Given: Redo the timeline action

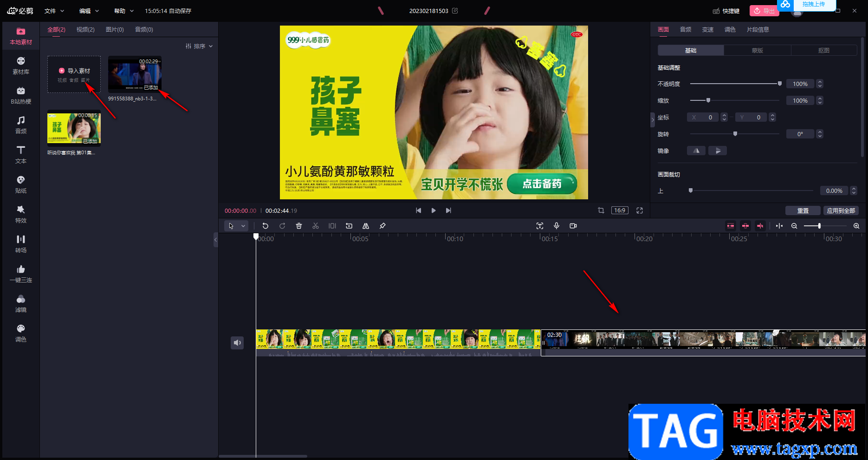Looking at the screenshot, I should [x=282, y=226].
